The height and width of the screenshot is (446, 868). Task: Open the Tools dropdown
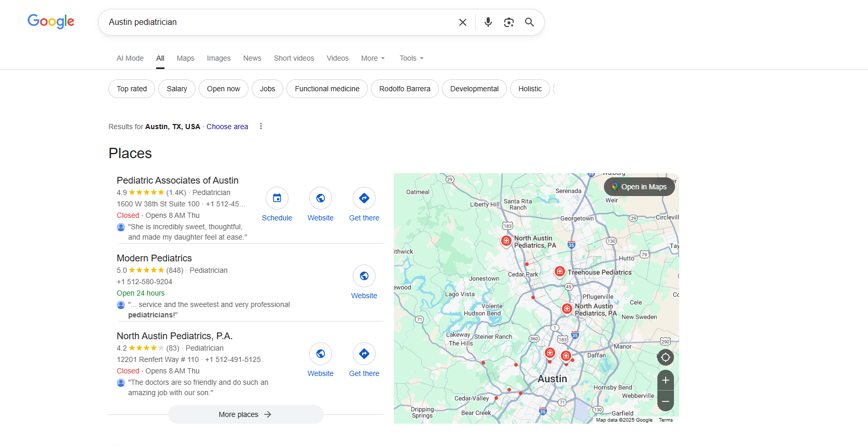(411, 58)
